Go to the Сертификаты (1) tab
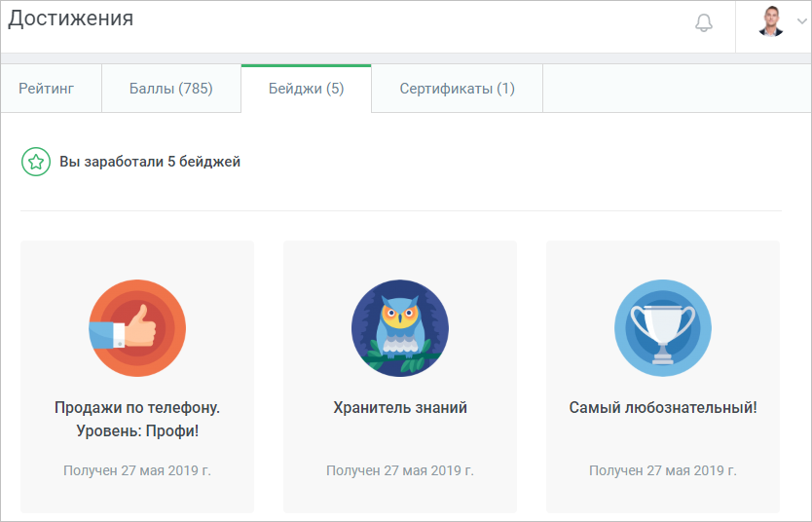The height and width of the screenshot is (522, 812). click(x=457, y=89)
